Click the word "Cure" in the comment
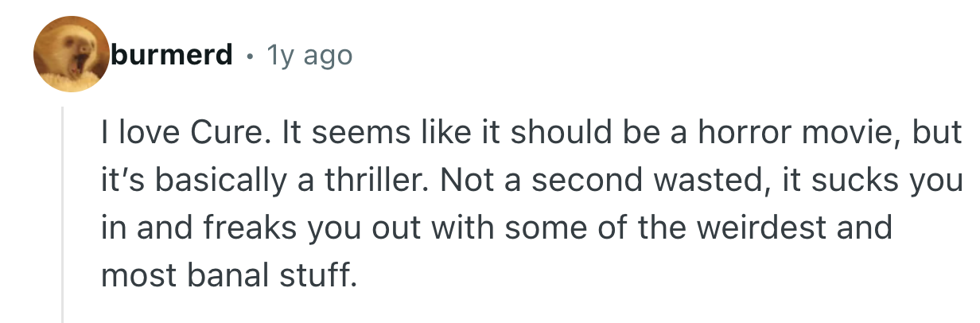 pos(220,134)
